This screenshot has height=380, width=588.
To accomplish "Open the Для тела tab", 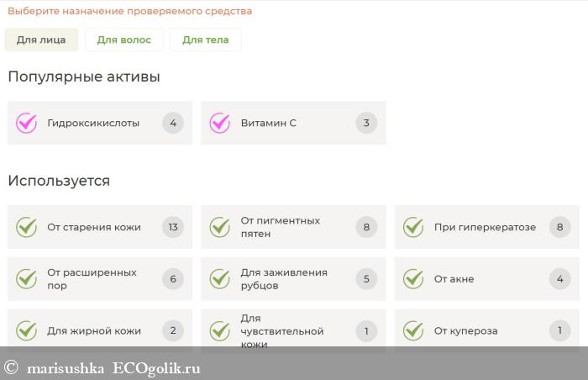I will tap(205, 40).
